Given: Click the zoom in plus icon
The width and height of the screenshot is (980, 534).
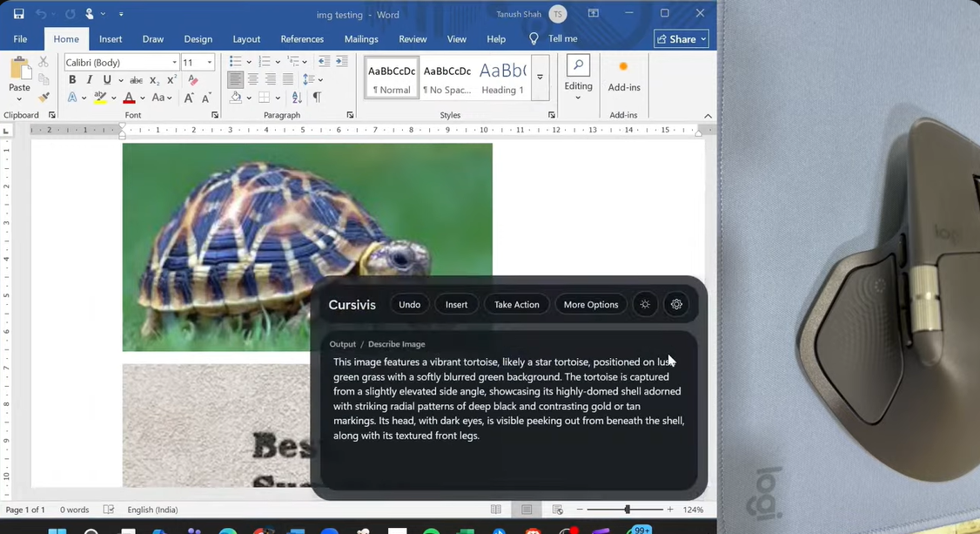Looking at the screenshot, I should tap(670, 510).
